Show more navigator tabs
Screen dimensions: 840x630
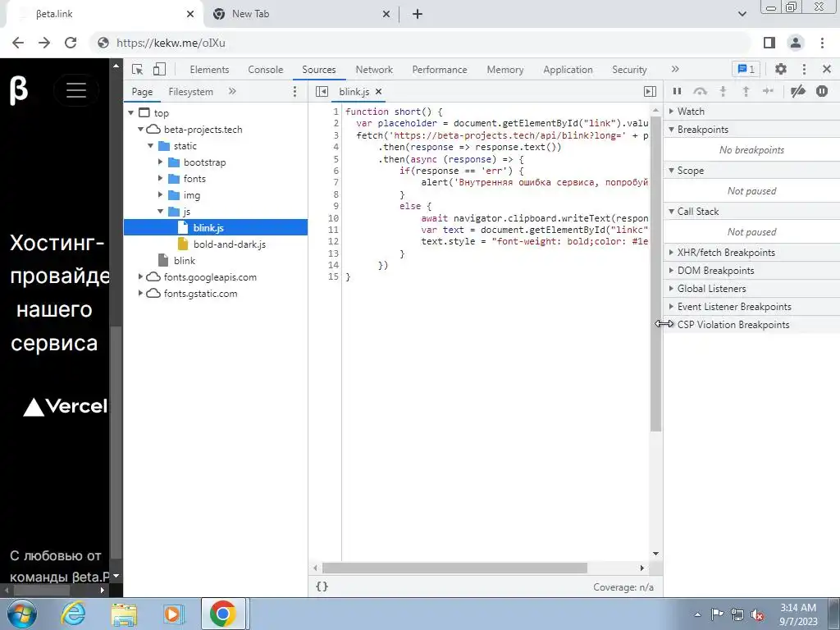point(232,92)
